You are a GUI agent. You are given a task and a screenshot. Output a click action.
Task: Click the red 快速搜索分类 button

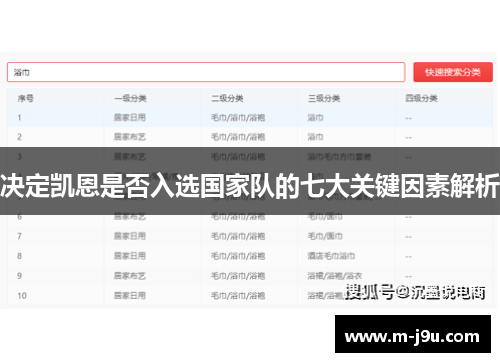pos(453,72)
